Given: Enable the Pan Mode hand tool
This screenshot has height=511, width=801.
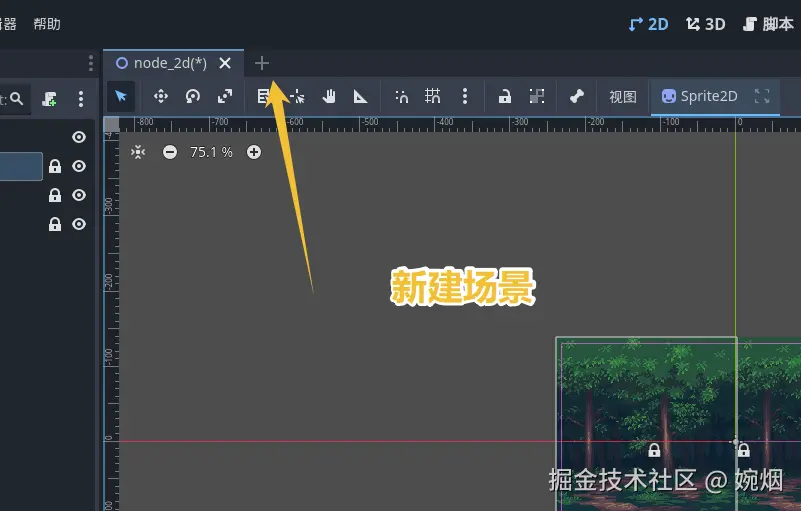Looking at the screenshot, I should (x=329, y=96).
